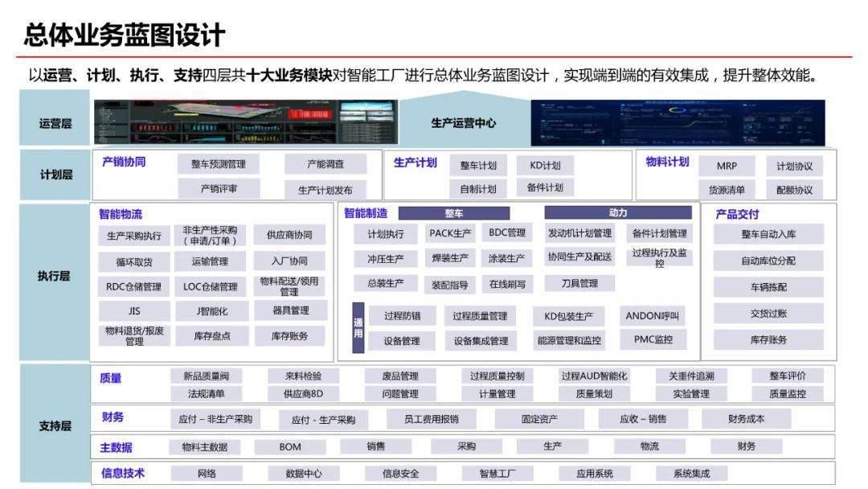868x489 pixels.
Task: Select the KD计划 box
Action: (545, 165)
